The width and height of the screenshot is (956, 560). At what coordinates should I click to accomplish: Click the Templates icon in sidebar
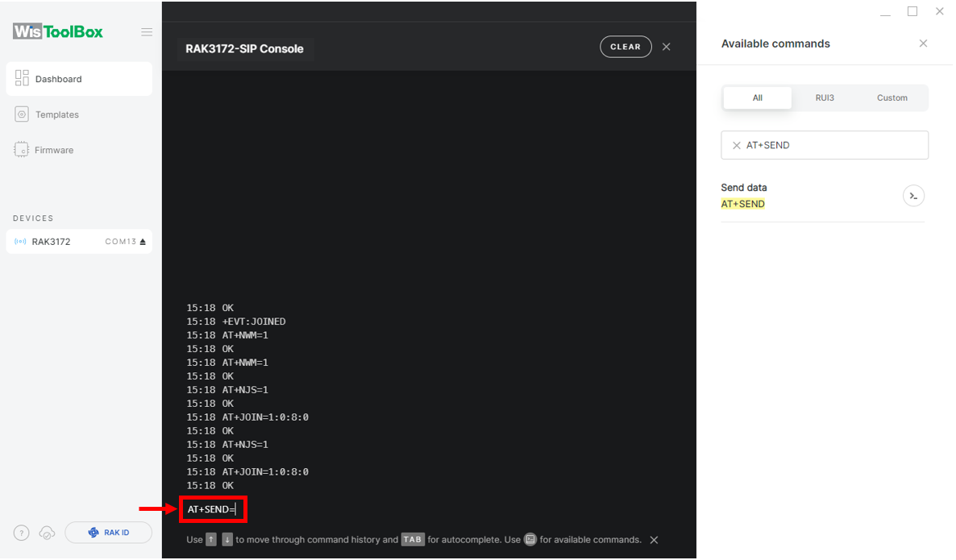(21, 114)
